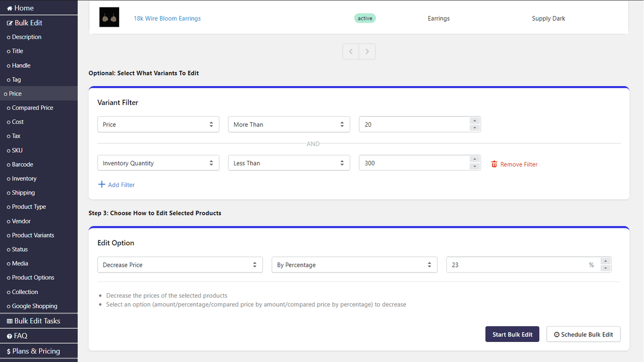Click the next page chevron for product list
This screenshot has height=362, width=644.
367,51
